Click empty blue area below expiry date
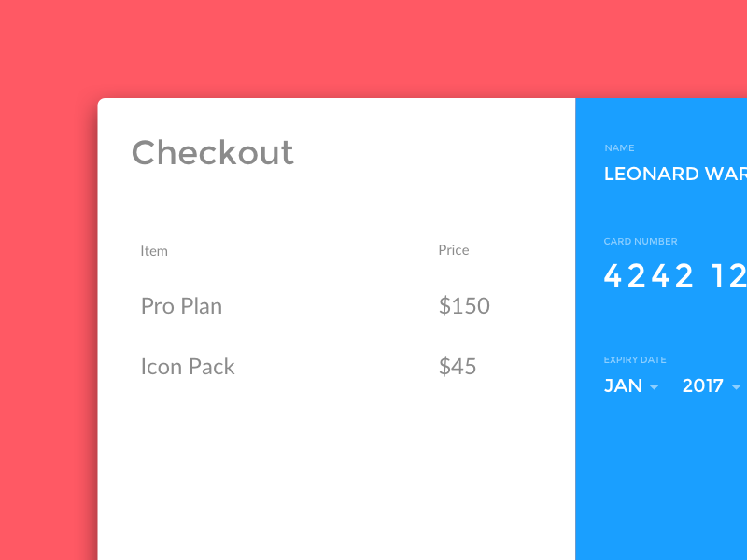The image size is (747, 560). [x=663, y=476]
